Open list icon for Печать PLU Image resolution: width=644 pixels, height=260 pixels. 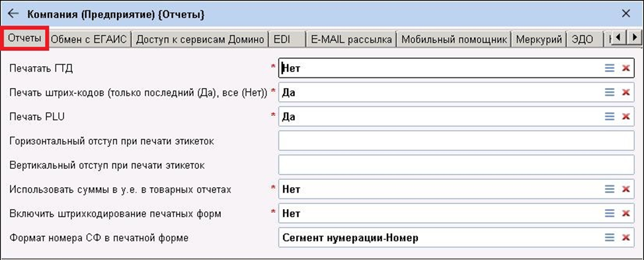point(610,116)
